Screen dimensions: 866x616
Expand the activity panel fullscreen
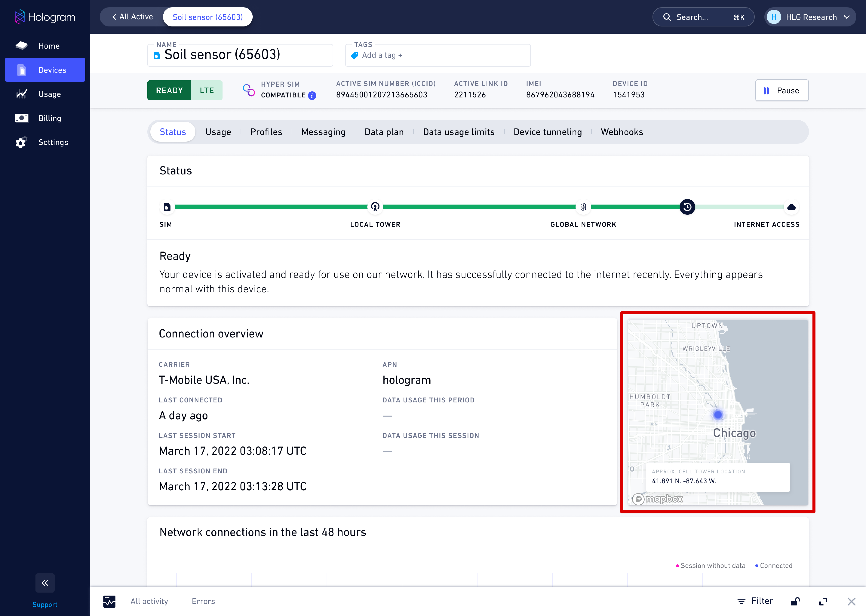pos(823,602)
